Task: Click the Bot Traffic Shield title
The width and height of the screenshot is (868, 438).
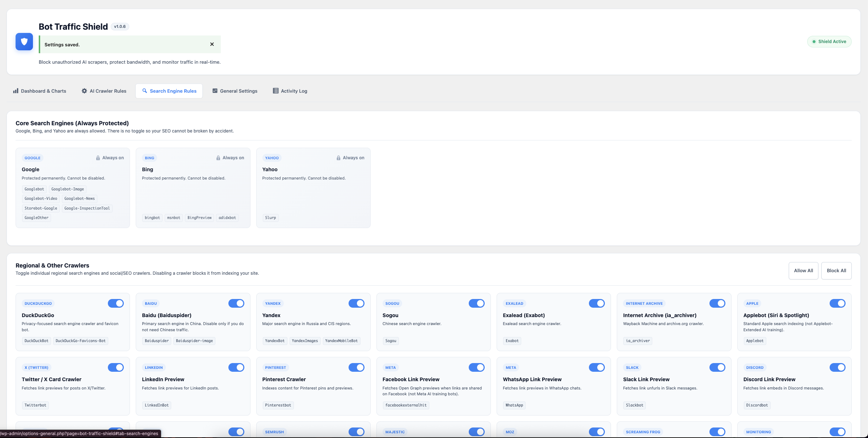Action: 73,26
